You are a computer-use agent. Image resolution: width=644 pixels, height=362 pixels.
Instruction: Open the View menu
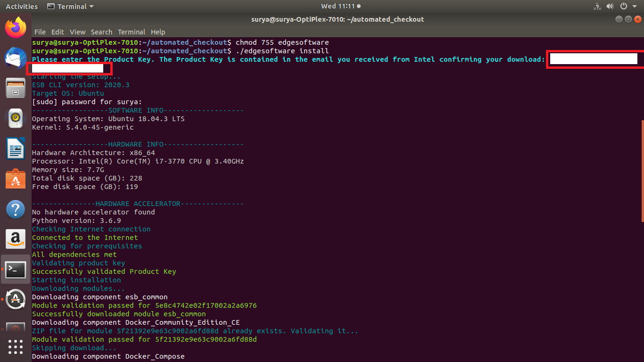click(x=78, y=32)
